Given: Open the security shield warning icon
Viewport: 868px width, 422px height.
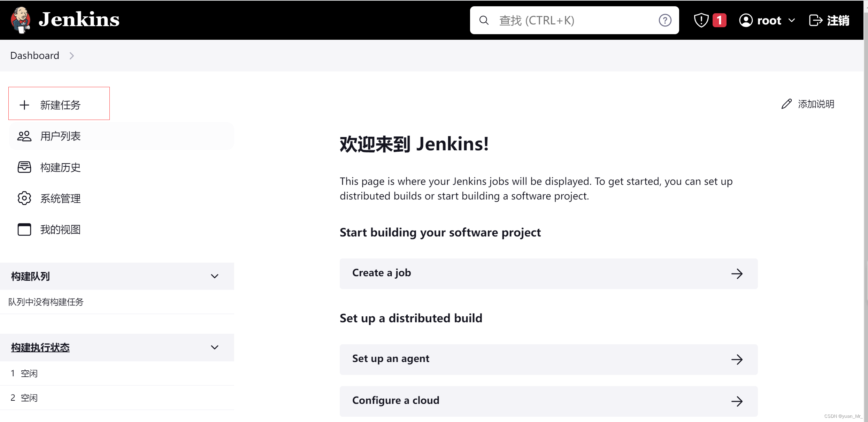Looking at the screenshot, I should coord(701,20).
